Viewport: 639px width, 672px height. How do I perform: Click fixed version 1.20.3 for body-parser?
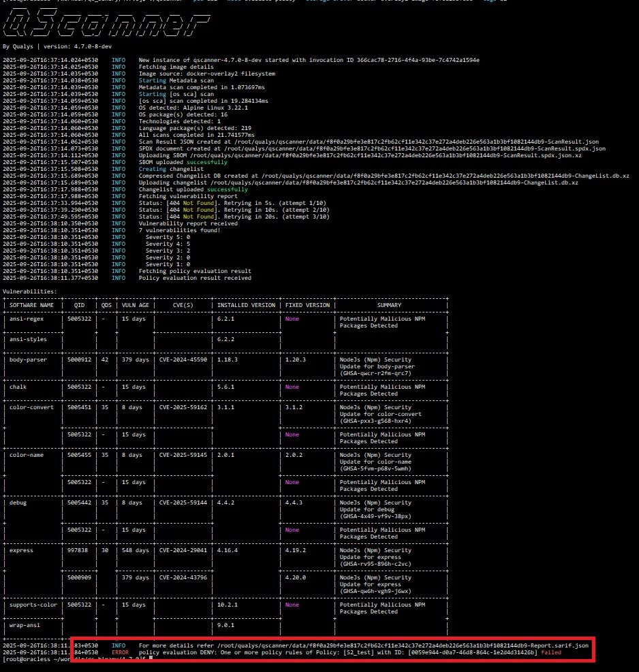pyautogui.click(x=296, y=359)
